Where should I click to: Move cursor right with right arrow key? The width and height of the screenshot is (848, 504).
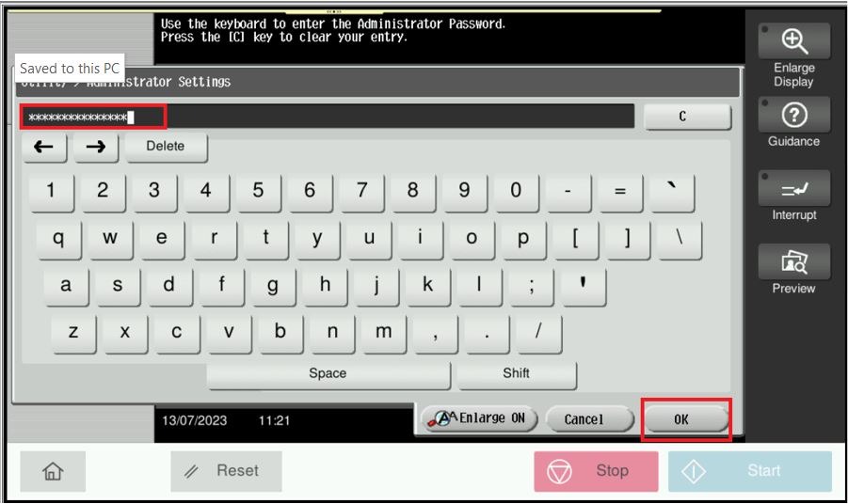coord(94,147)
